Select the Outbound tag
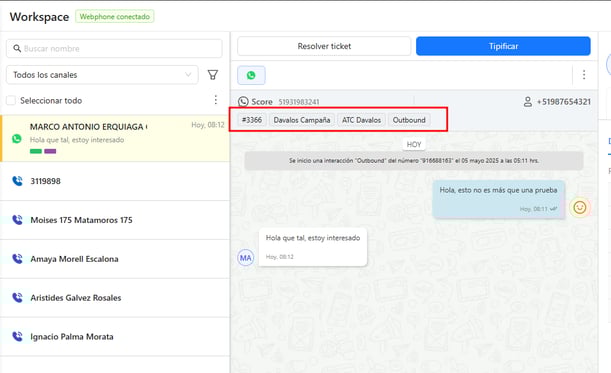Viewport: 611px width, 373px height. pyautogui.click(x=409, y=120)
